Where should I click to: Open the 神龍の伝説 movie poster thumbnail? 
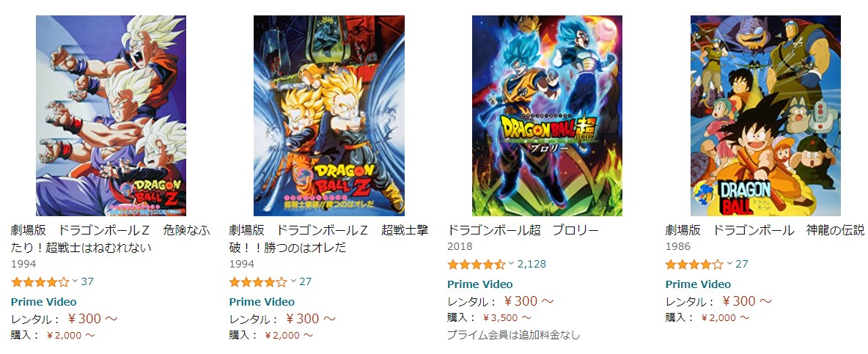pyautogui.click(x=765, y=115)
